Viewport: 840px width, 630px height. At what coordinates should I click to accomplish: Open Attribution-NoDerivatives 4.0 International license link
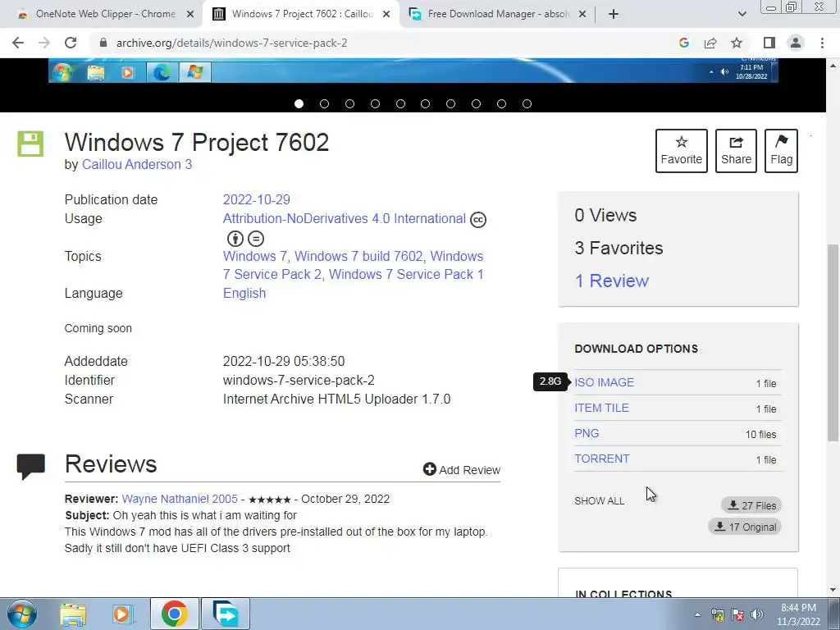[x=344, y=218]
